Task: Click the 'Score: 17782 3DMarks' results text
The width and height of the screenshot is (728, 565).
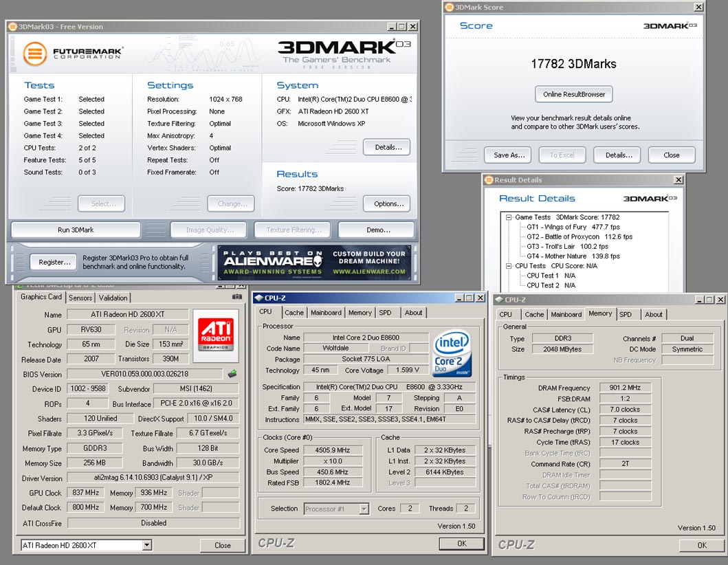Action: point(310,188)
